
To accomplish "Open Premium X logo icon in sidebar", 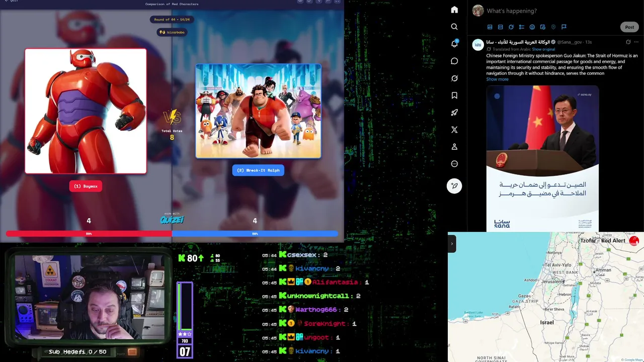I will (454, 130).
